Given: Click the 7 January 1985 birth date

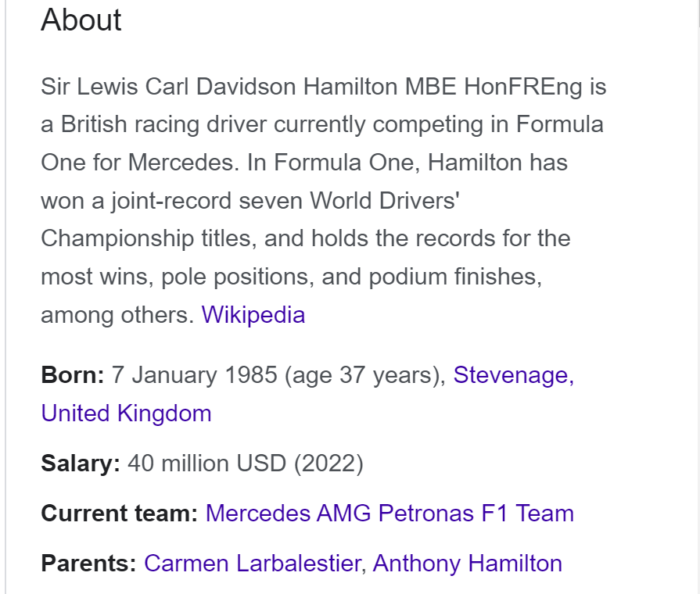Looking at the screenshot, I should pyautogui.click(x=194, y=375).
